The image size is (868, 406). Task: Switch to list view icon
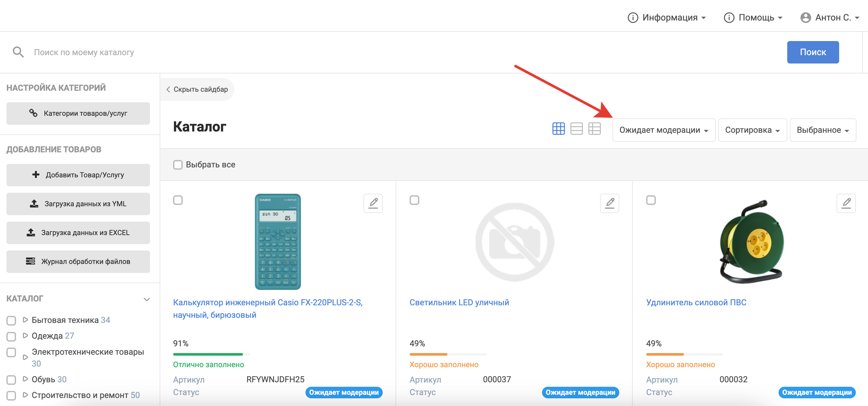point(576,129)
